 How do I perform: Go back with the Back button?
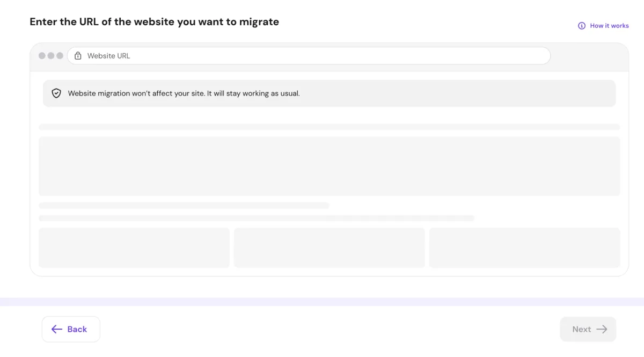[71, 329]
